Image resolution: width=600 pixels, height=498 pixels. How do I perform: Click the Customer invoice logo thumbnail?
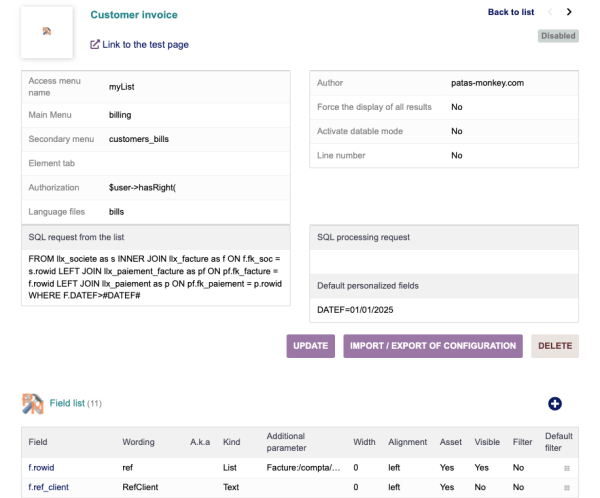(46, 32)
